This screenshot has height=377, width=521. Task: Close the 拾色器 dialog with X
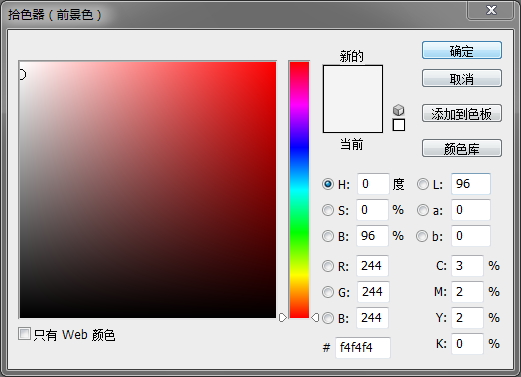[x=491, y=10]
